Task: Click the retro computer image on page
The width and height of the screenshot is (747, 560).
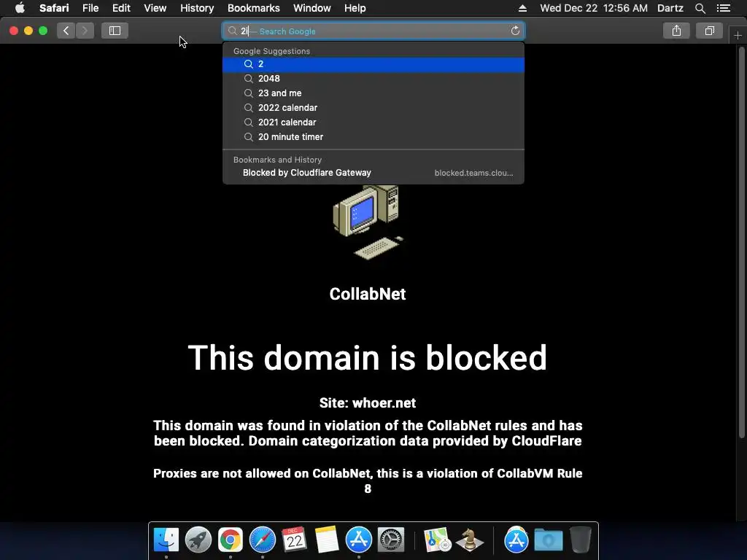Action: point(368,222)
